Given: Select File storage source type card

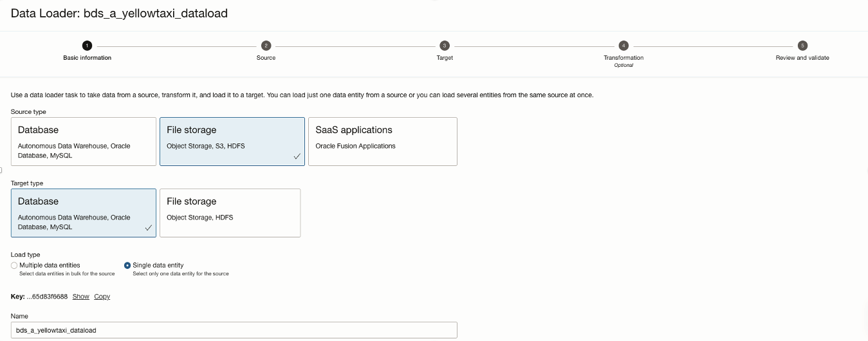Looking at the screenshot, I should pos(232,141).
